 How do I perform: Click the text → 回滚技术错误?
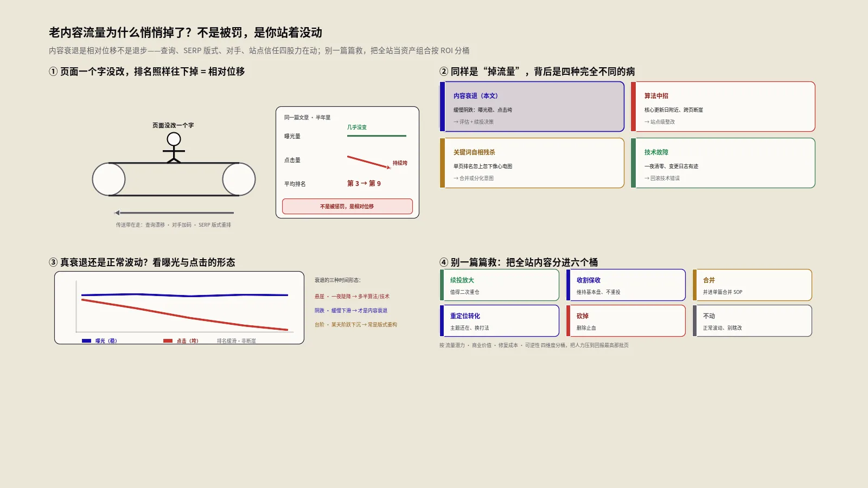(662, 178)
